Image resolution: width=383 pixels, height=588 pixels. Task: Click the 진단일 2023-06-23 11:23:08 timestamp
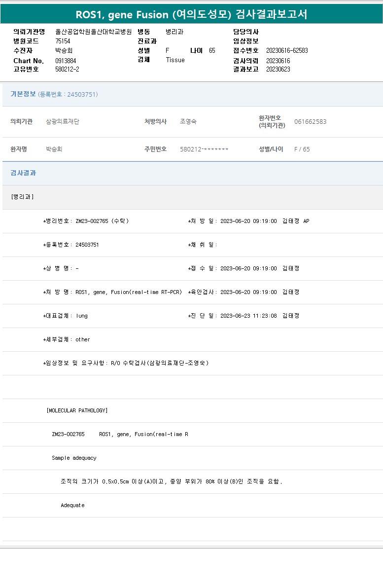coord(248,316)
